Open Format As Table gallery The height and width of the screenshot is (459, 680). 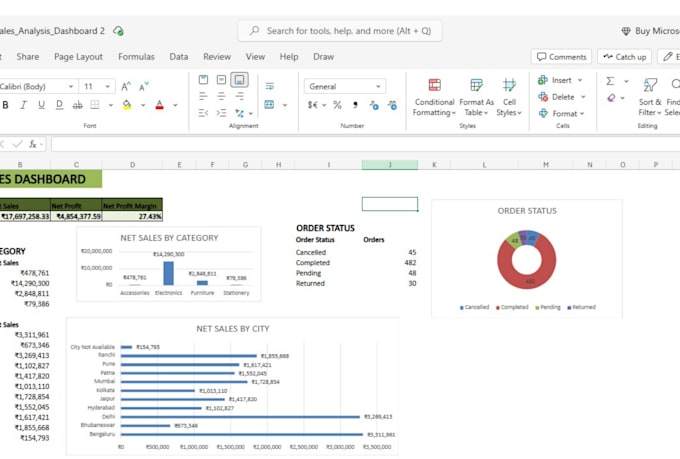point(476,98)
